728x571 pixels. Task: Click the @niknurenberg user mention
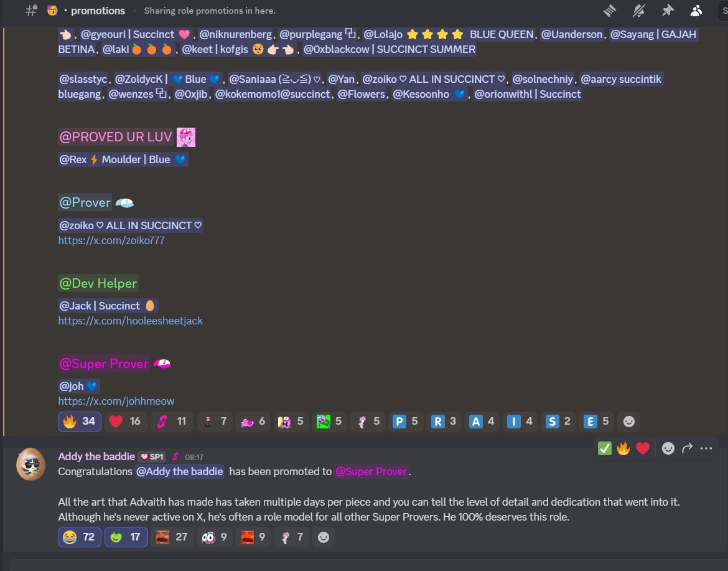235,34
